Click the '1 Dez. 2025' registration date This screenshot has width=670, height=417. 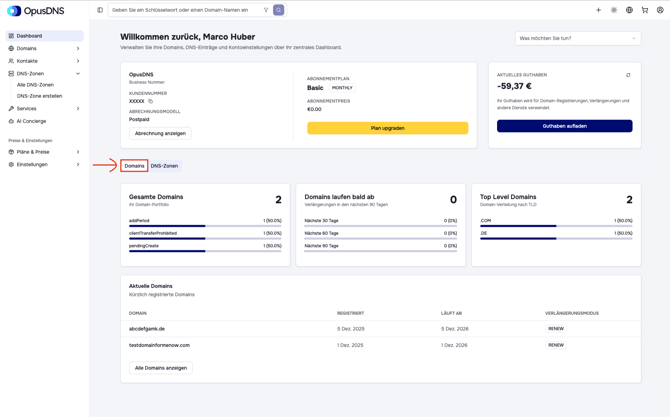pyautogui.click(x=350, y=345)
